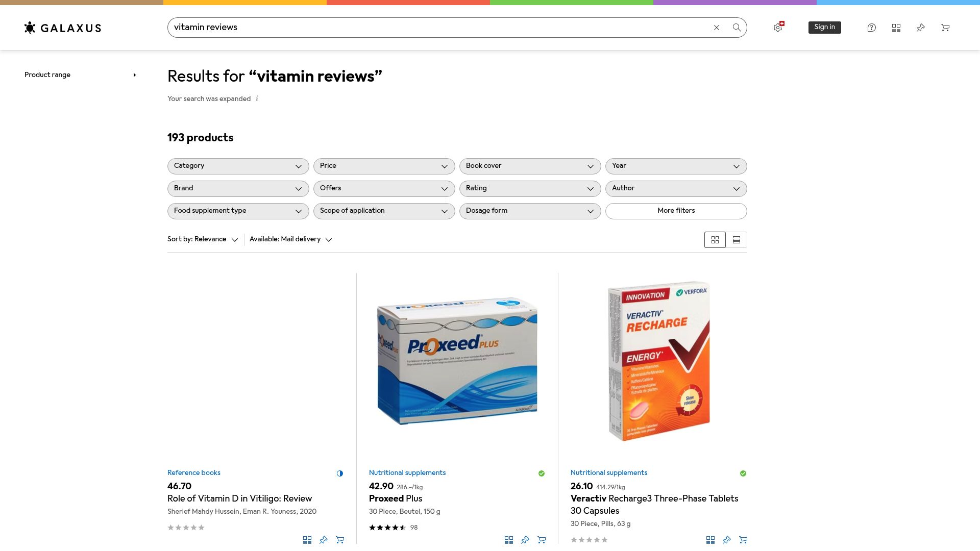Open the saved items pin icon in the header
This screenshot has width=980, height=551.
point(921,28)
